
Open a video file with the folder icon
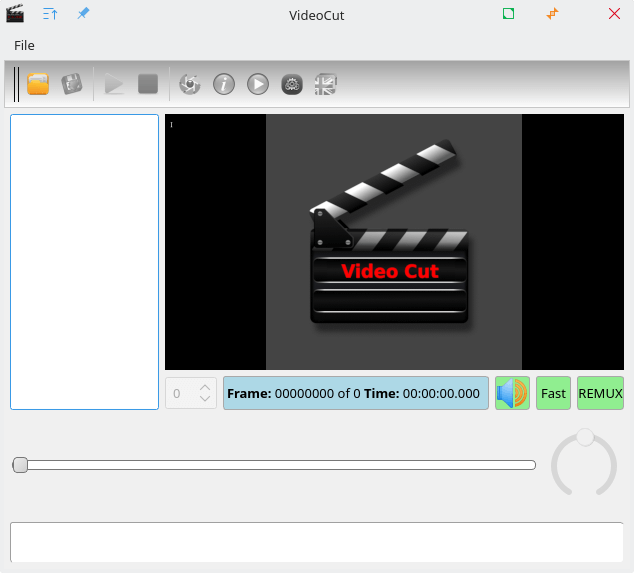click(38, 84)
